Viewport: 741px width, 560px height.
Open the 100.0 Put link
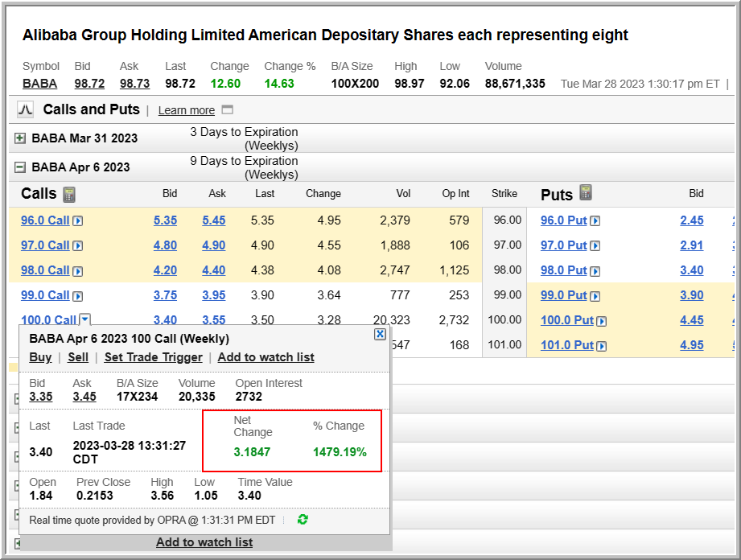click(566, 320)
